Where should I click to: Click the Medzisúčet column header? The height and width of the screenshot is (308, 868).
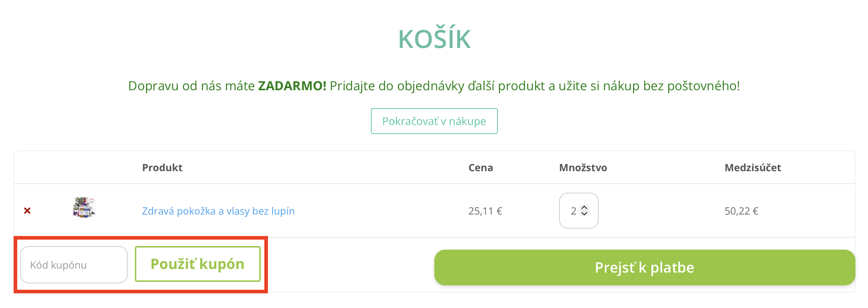(753, 168)
